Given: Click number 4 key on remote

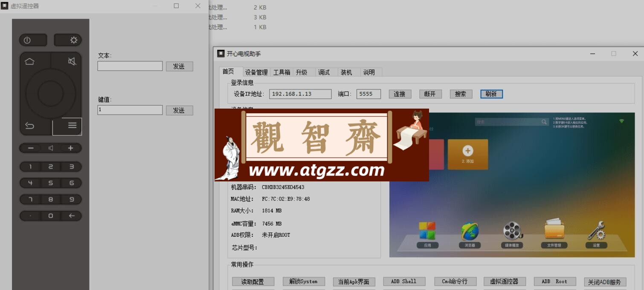Looking at the screenshot, I should click(x=30, y=183).
